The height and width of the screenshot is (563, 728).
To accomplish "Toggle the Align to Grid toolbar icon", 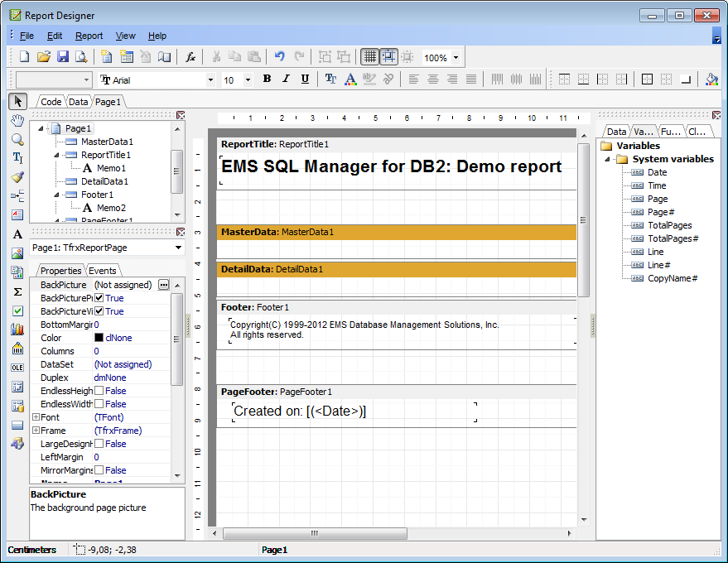I will 388,57.
